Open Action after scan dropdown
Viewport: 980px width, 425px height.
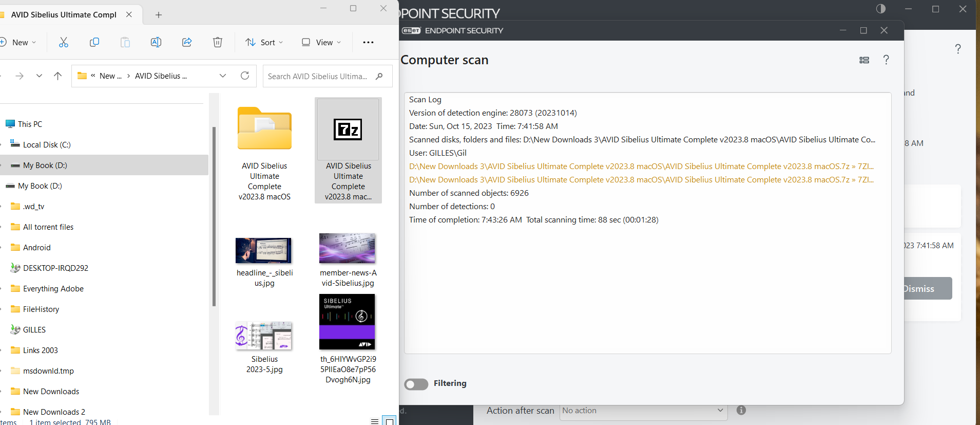tap(643, 411)
